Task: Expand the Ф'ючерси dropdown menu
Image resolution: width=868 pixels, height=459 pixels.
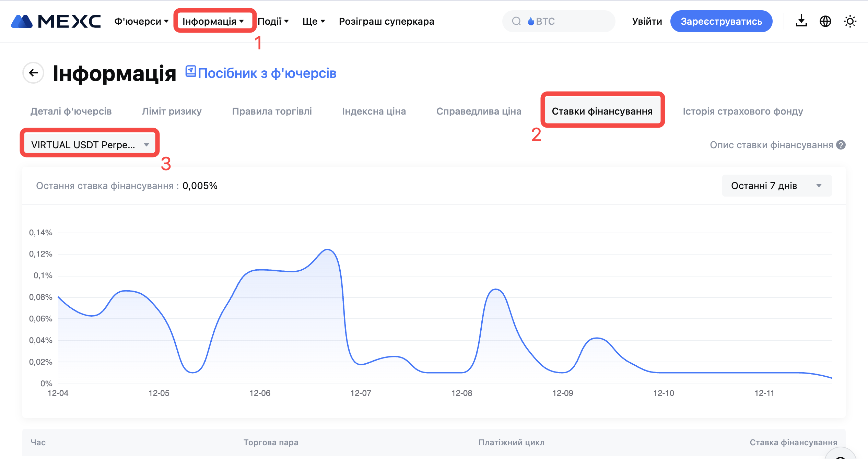Action: tap(141, 21)
